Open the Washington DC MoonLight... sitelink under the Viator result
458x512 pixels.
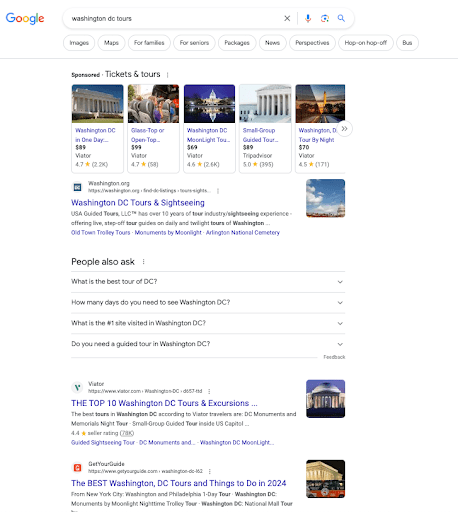[237, 442]
